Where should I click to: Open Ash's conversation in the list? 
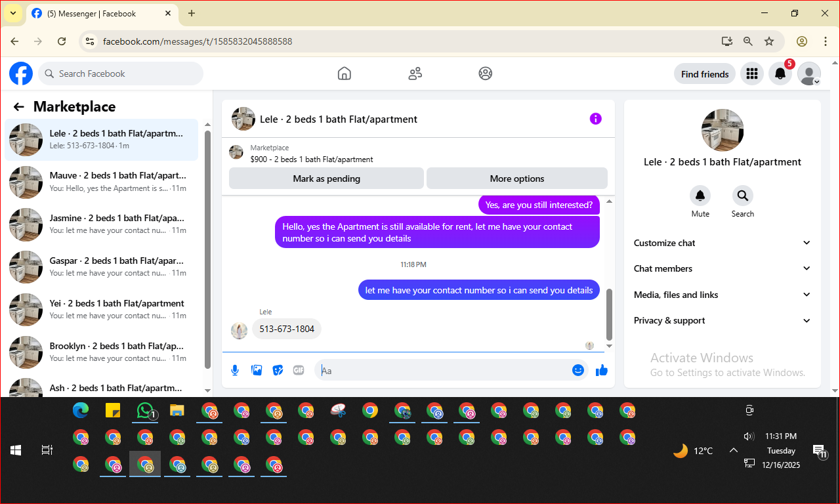coord(102,387)
